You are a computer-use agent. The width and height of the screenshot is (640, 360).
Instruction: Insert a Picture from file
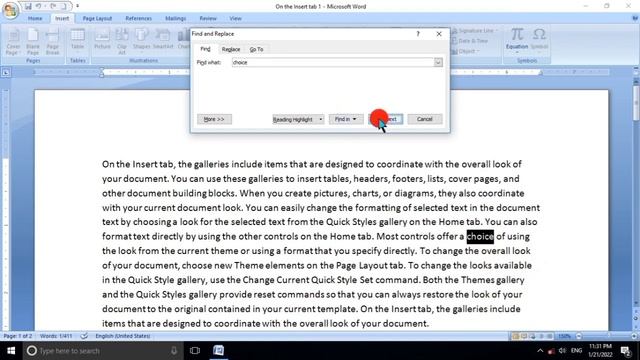pos(102,40)
